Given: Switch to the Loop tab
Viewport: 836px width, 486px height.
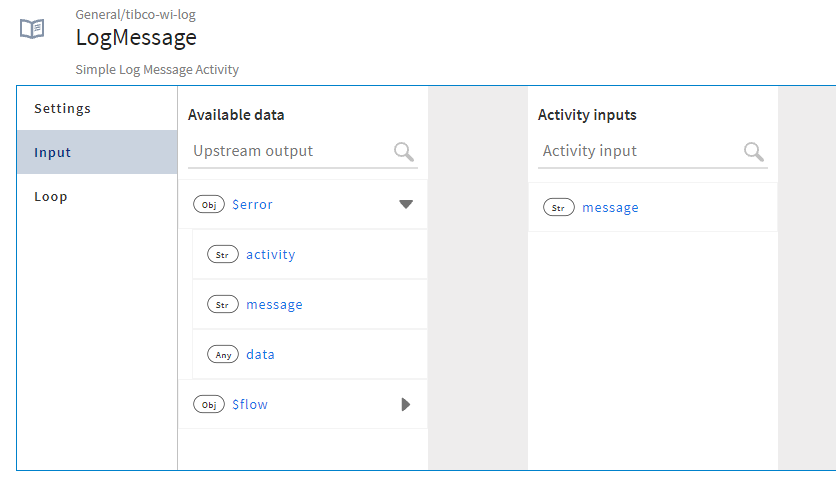Looking at the screenshot, I should click(x=51, y=196).
